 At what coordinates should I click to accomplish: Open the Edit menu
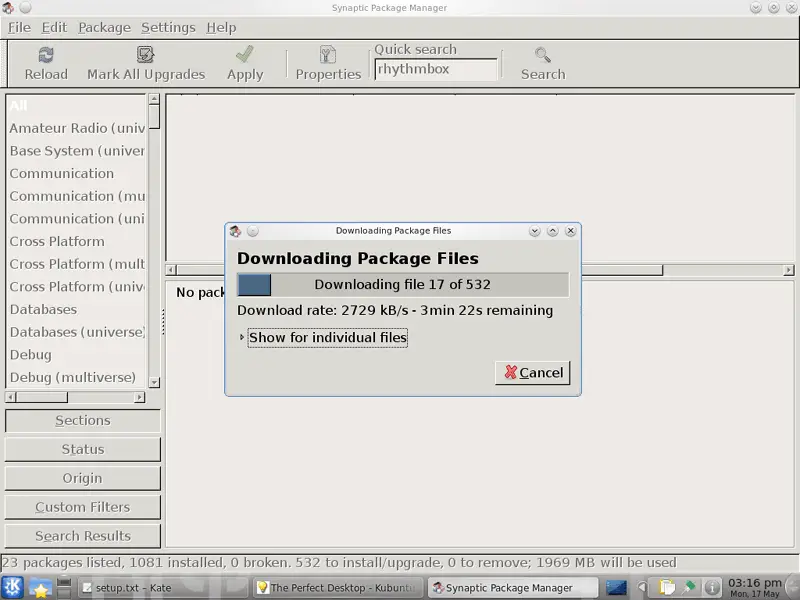pos(54,28)
